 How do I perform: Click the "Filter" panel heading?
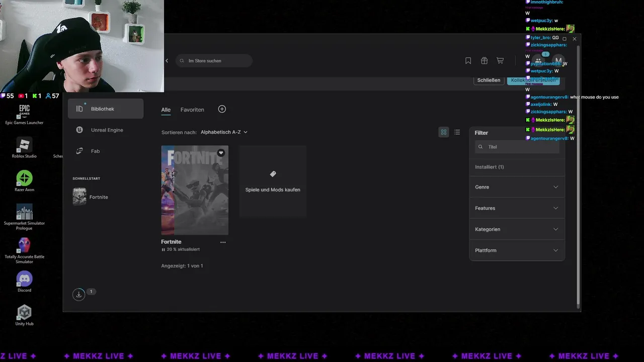pyautogui.click(x=481, y=133)
